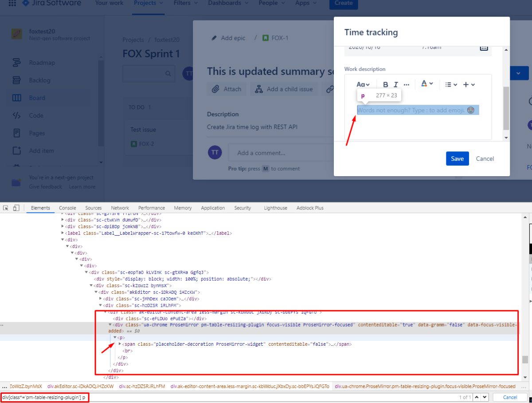532x403 pixels.
Task: Open the lists dropdown in the editor toolbar
Action: 451,84
